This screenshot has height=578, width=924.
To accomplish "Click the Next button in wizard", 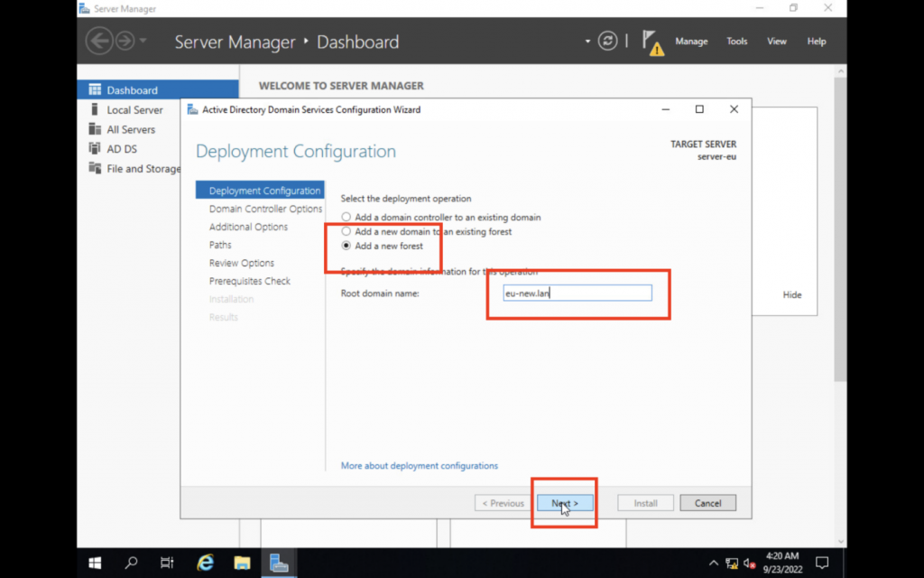I will click(x=565, y=503).
